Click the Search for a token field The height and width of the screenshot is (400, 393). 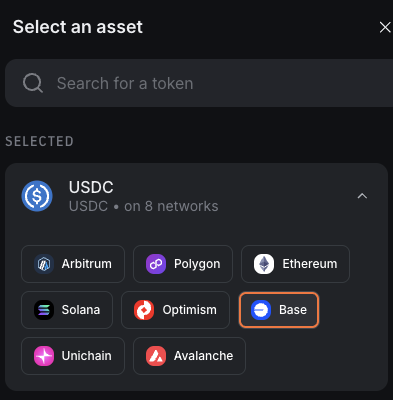coord(199,83)
